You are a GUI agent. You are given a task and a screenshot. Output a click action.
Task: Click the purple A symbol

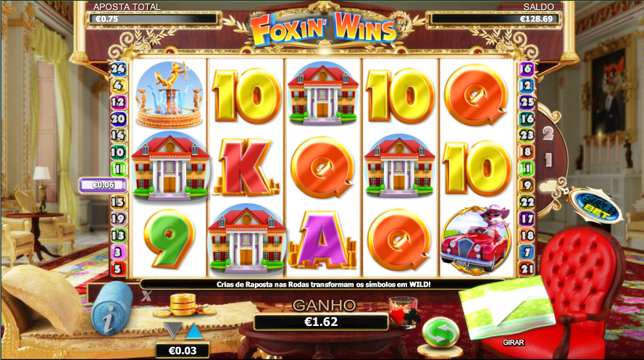point(322,240)
